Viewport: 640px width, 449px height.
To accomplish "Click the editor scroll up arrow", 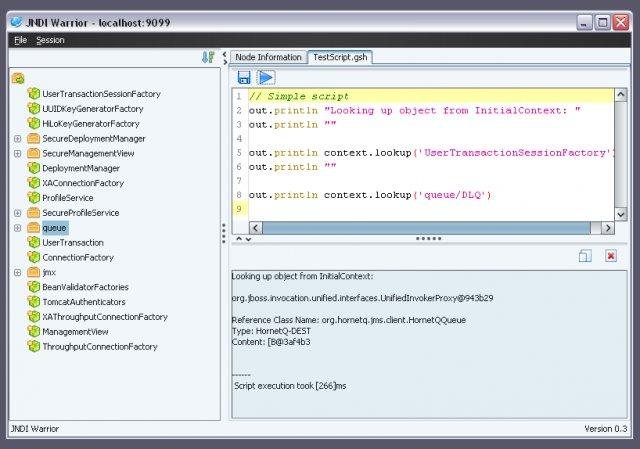I will [620, 95].
